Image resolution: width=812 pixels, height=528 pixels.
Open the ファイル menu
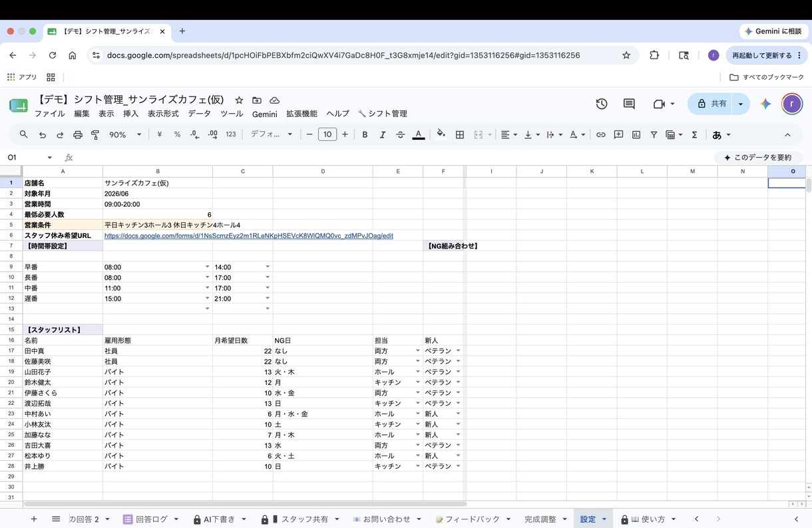[x=49, y=114]
